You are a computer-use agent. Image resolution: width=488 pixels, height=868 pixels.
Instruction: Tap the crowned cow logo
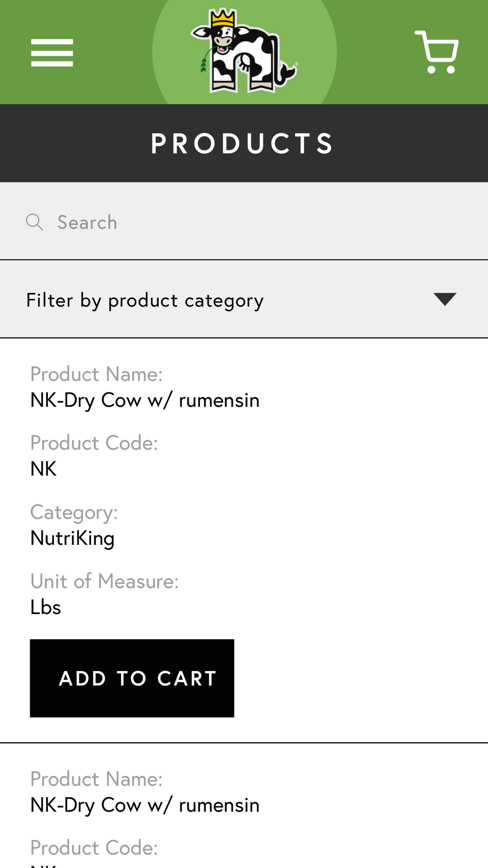click(x=244, y=51)
